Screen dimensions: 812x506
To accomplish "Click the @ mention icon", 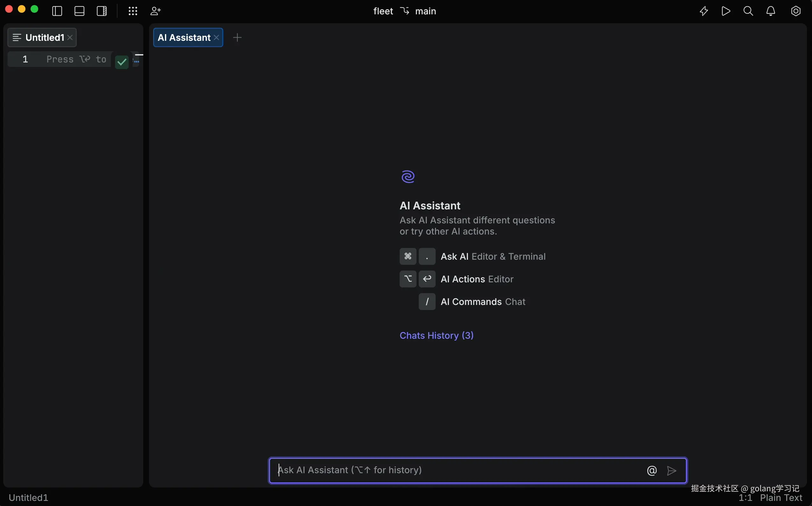I will (652, 471).
